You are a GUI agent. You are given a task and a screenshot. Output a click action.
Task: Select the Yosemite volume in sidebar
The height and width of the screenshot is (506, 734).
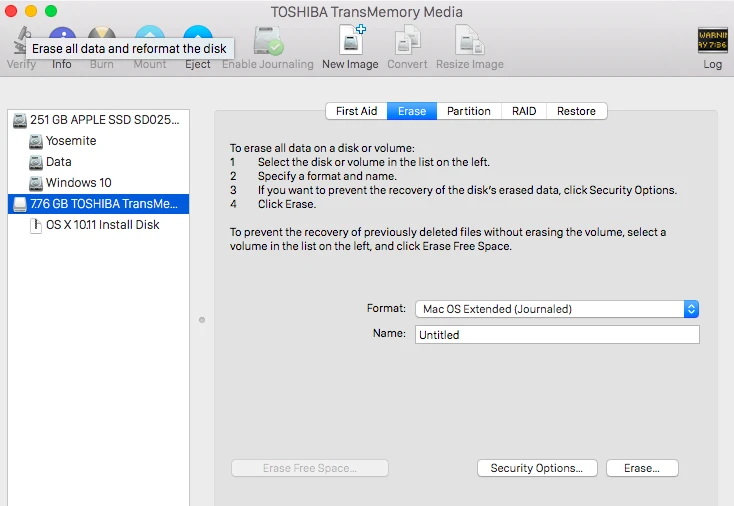[x=71, y=141]
